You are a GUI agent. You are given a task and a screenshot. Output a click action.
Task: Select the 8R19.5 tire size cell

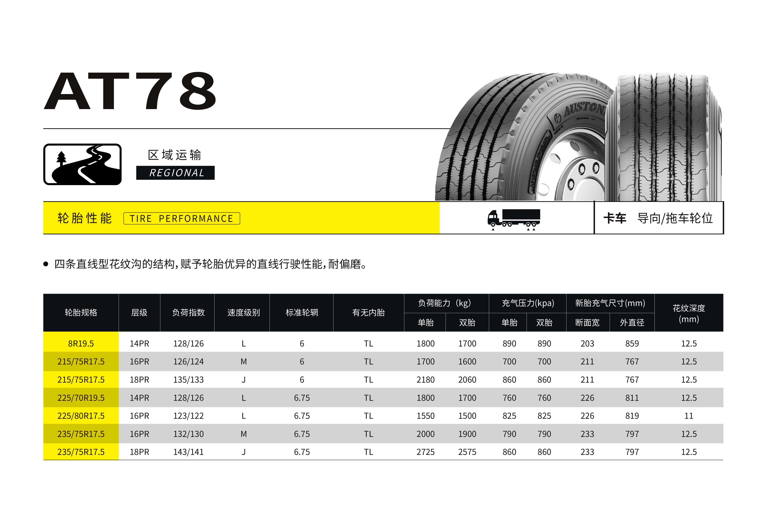pyautogui.click(x=81, y=344)
